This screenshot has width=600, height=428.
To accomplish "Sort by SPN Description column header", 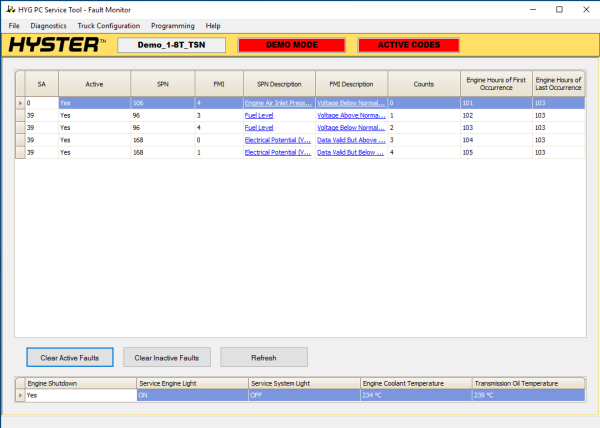I will tap(279, 84).
